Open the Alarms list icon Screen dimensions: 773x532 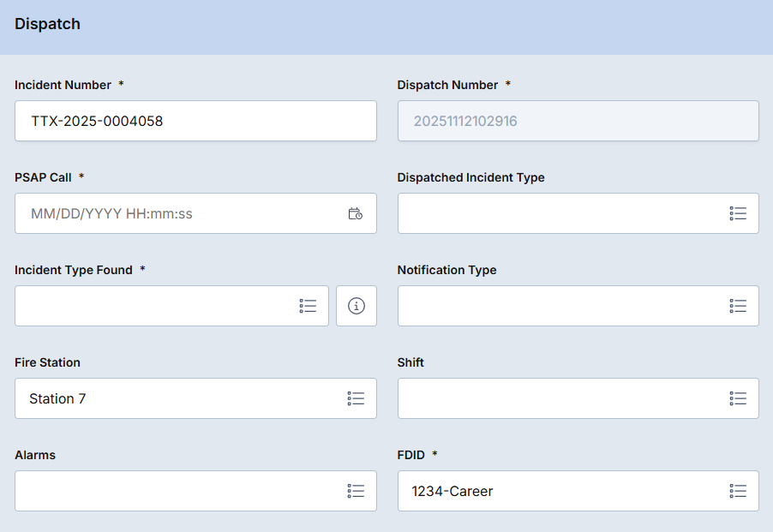(x=356, y=491)
